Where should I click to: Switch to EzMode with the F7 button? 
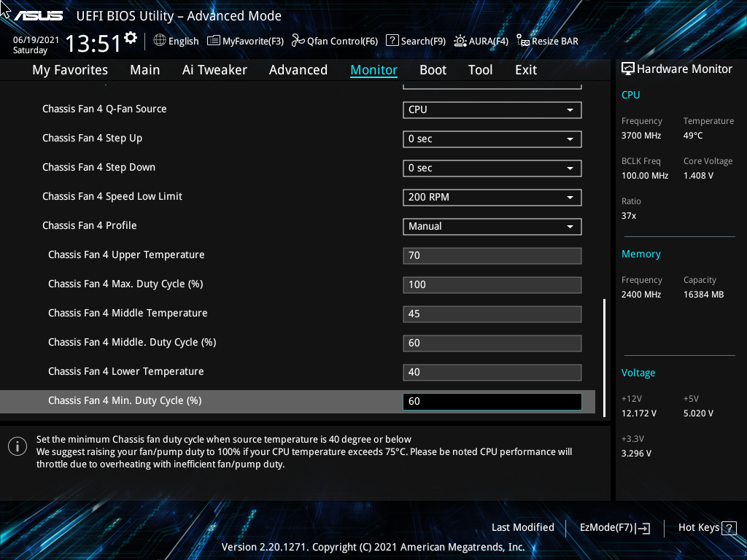coord(614,527)
